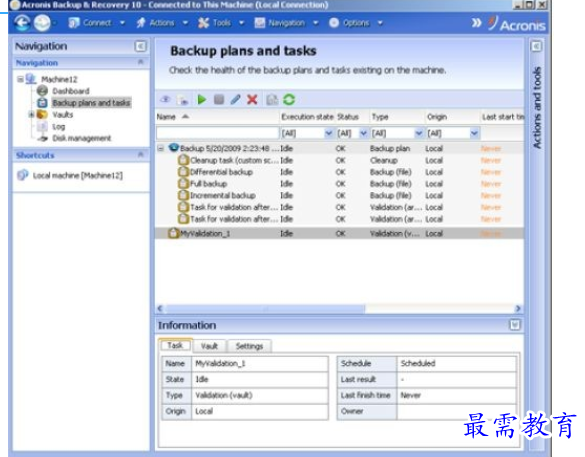Click the horizontal scrollbar thumb
The width and height of the screenshot is (585, 457).
coord(266,309)
